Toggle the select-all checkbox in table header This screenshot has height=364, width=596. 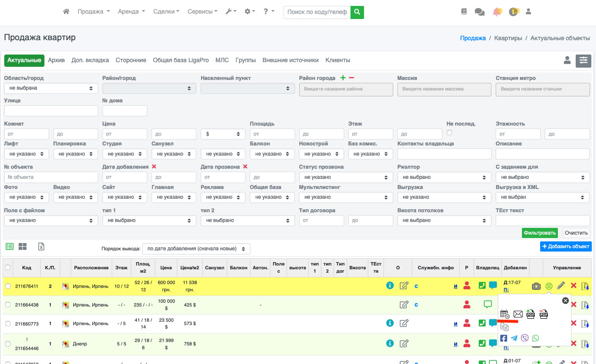tap(8, 267)
